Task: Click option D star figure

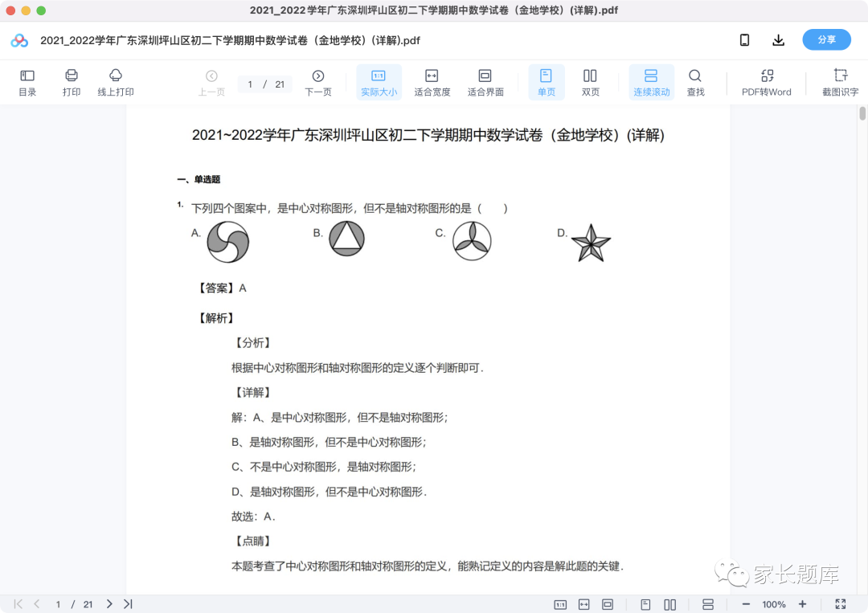Action: [x=591, y=243]
